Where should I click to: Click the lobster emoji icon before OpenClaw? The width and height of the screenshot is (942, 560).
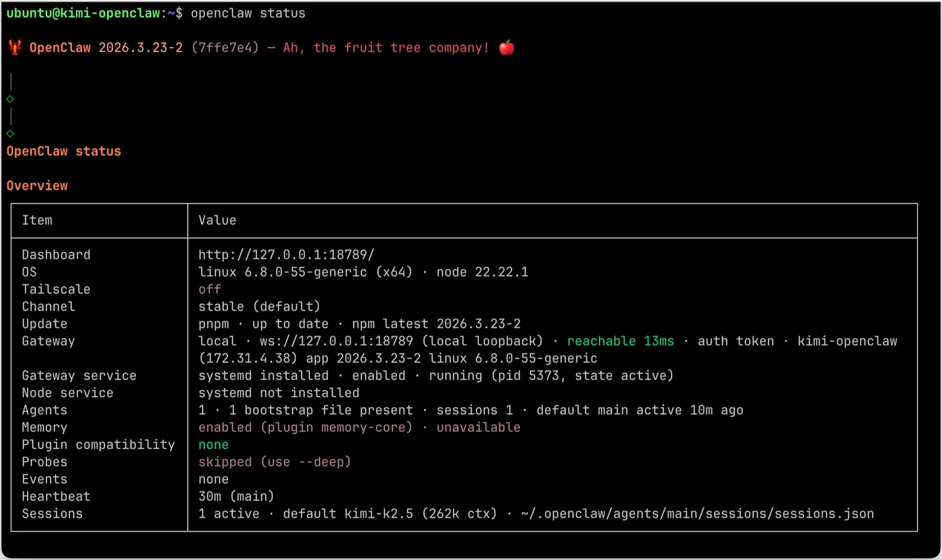pos(14,48)
